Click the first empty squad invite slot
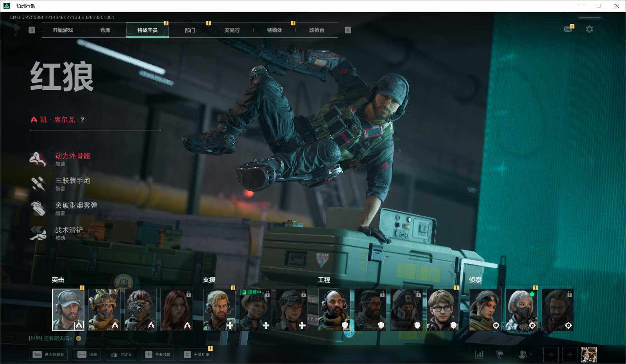 click(551, 355)
